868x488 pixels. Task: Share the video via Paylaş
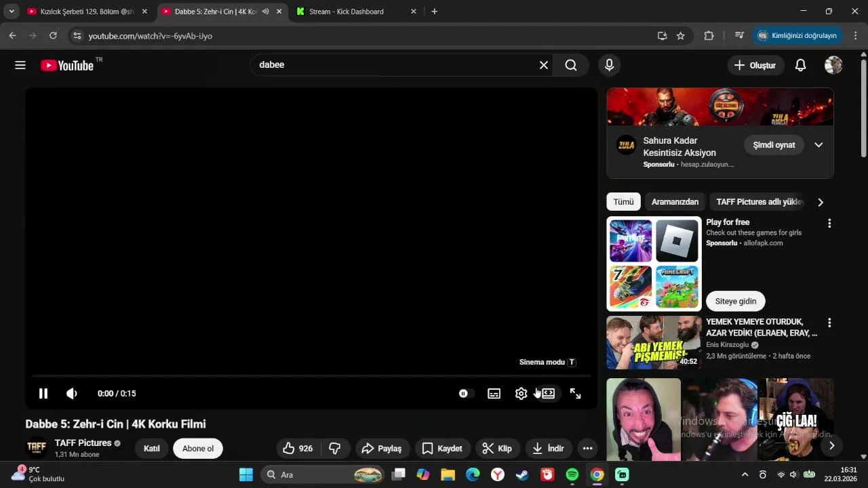coord(382,448)
